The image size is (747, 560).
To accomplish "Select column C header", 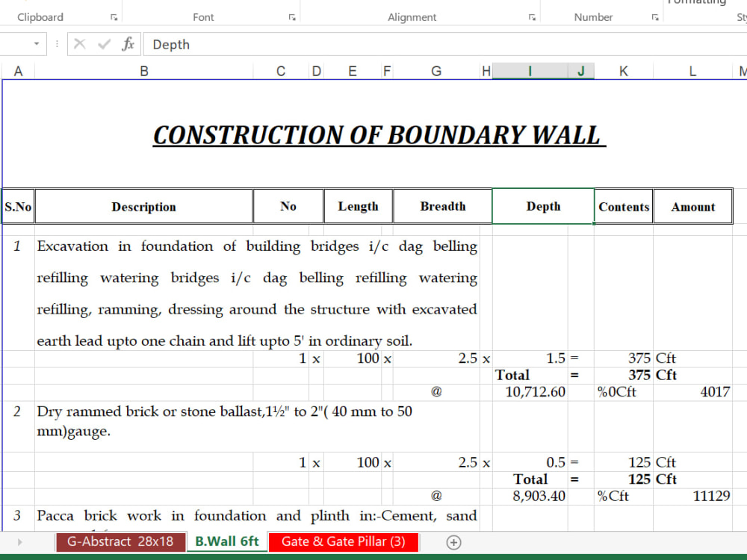I will 281,72.
